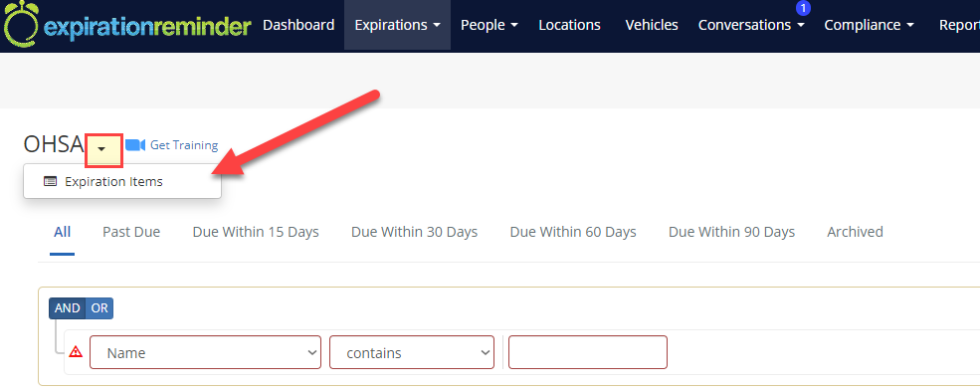980x391 pixels.
Task: Open the contains operator selector
Action: click(412, 352)
